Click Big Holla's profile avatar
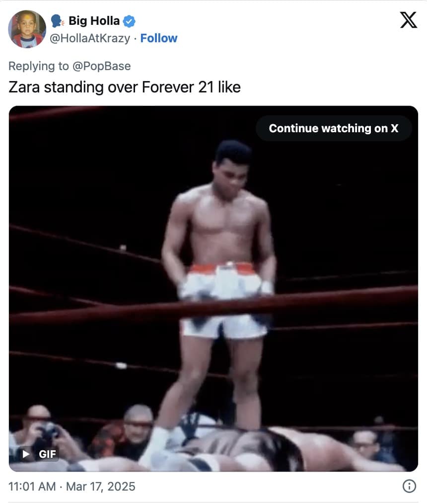The width and height of the screenshot is (427, 504). pos(27,29)
